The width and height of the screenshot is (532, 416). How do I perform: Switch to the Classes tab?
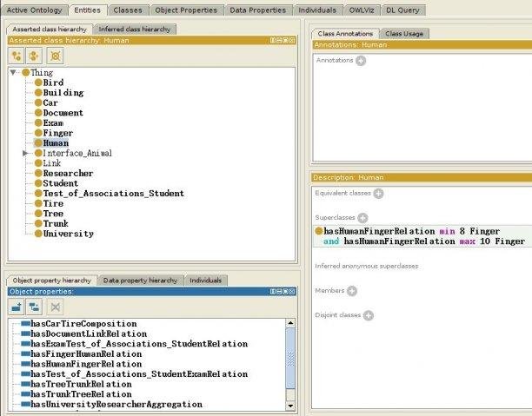point(128,10)
